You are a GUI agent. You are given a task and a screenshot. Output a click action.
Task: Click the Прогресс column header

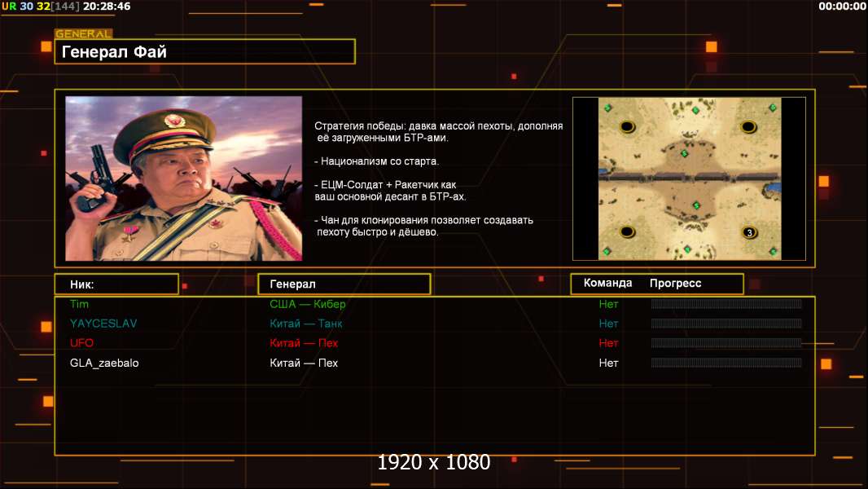[x=675, y=284]
